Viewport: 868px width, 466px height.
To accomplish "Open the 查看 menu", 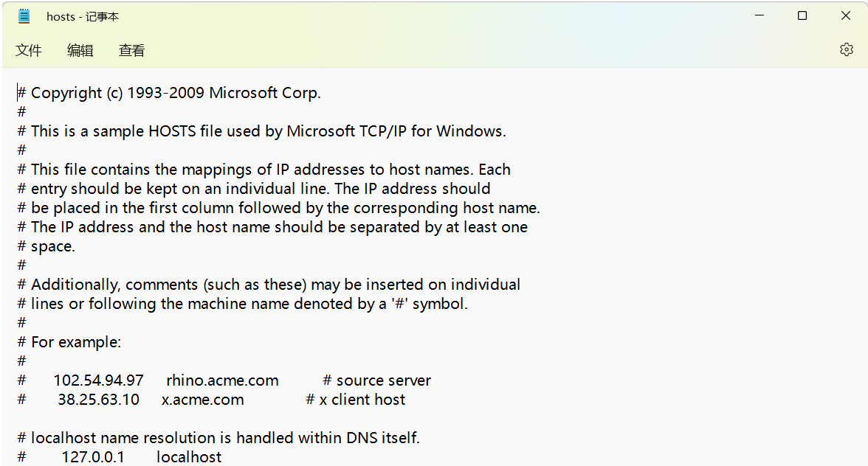I will point(131,50).
